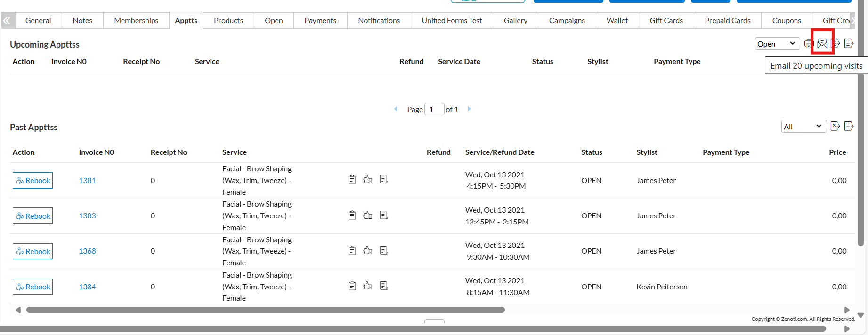Click the Stylist header in Past Appttss
Image resolution: width=868 pixels, height=335 pixels.
click(647, 152)
